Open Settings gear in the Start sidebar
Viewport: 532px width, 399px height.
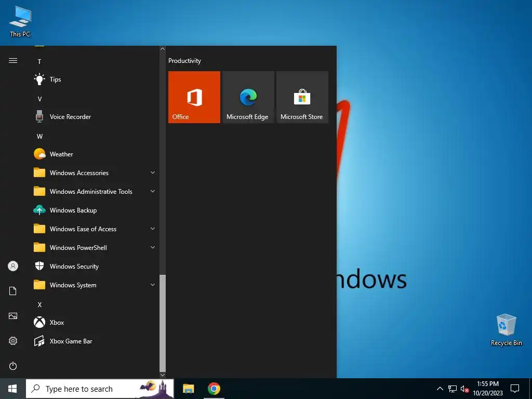pyautogui.click(x=13, y=341)
